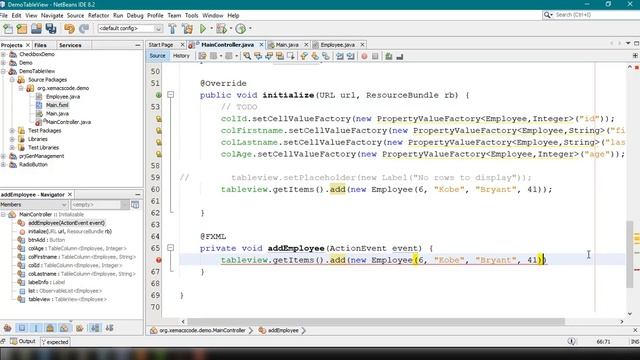Open the Navigate menu
The width and height of the screenshot is (640, 360).
pyautogui.click(x=52, y=15)
